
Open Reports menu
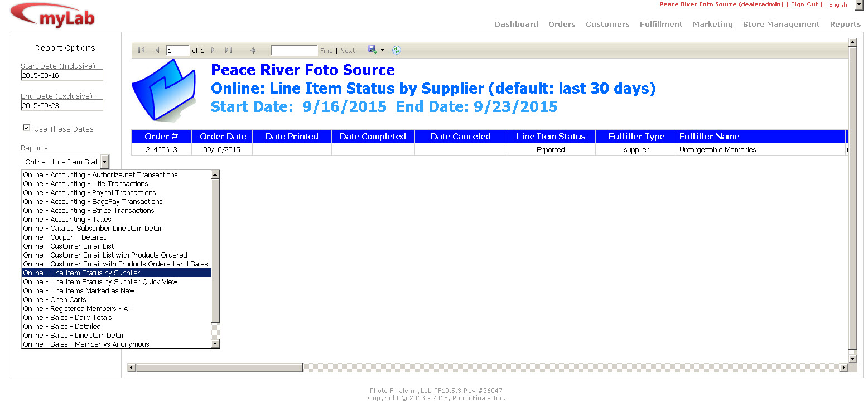(x=846, y=24)
